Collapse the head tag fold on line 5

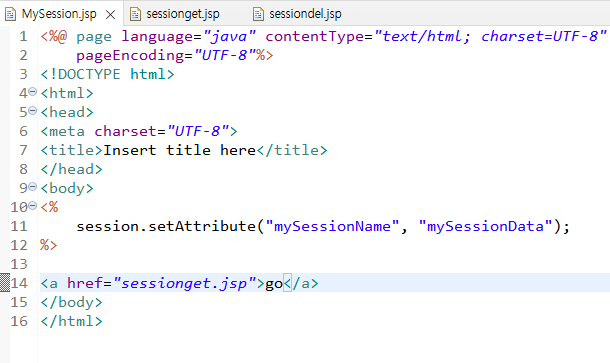point(33,111)
